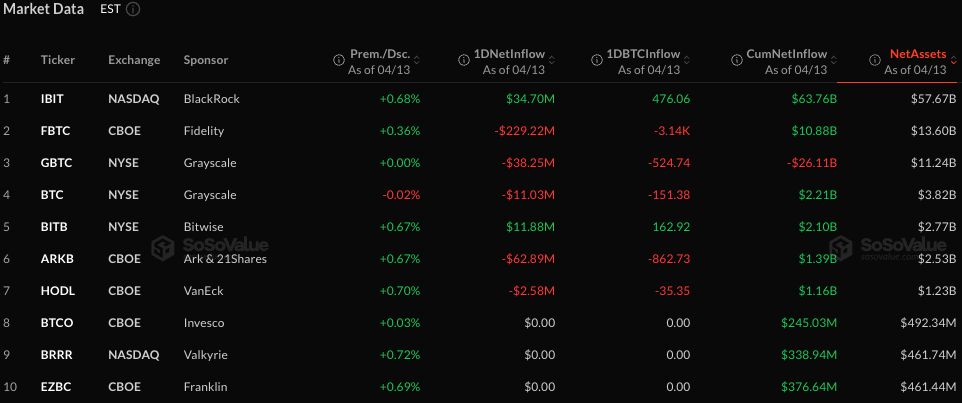This screenshot has width=962, height=403.
Task: Click the Market Data heading
Action: pyautogui.click(x=43, y=10)
